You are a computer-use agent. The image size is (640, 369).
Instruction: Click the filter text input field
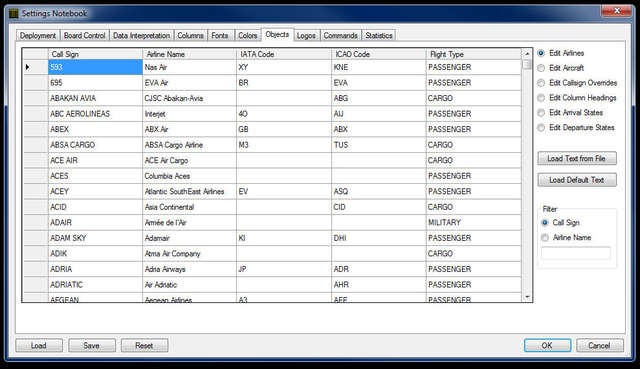576,253
